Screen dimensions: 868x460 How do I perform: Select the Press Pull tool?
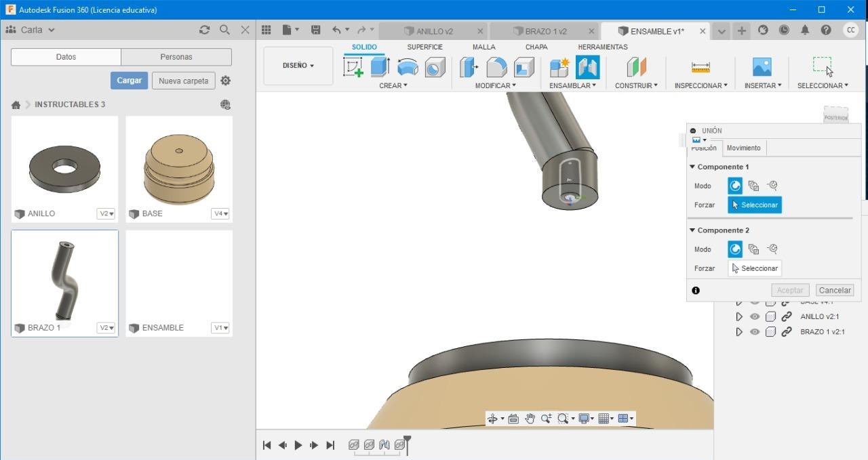469,67
